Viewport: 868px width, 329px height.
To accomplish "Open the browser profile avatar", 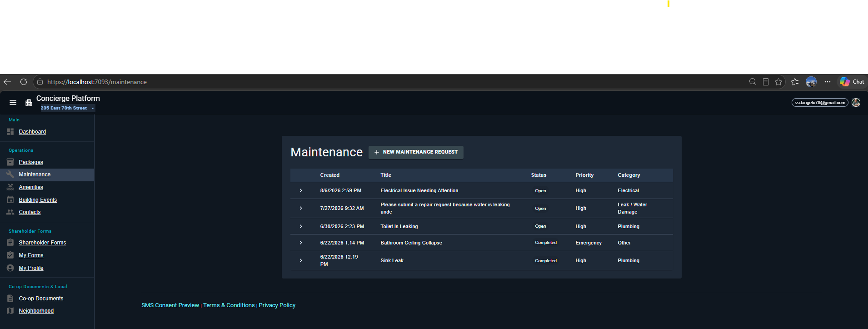I will [811, 82].
